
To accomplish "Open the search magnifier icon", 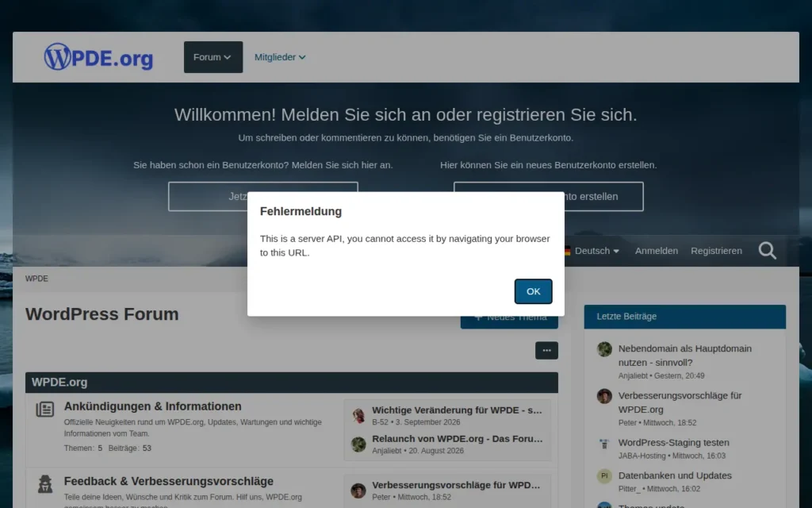I will click(767, 251).
